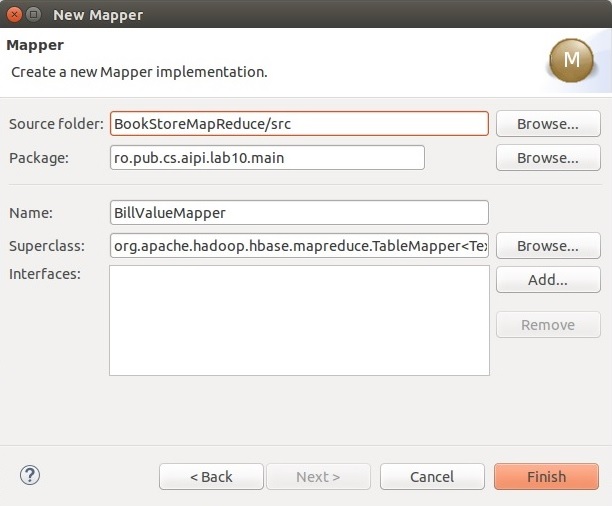
Task: Open the help question mark icon
Action: (30, 476)
